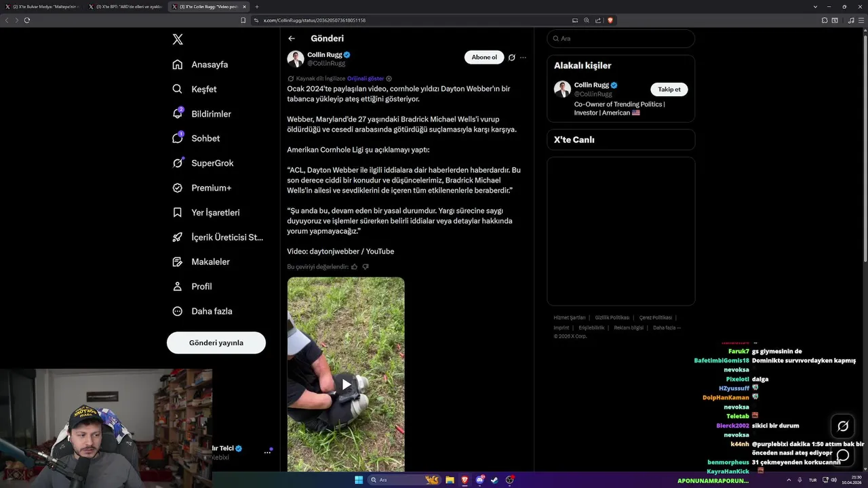Open the Grok floating button
This screenshot has height=488, width=868.
click(x=843, y=426)
